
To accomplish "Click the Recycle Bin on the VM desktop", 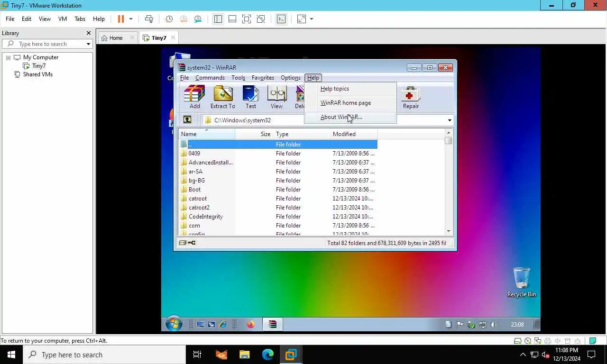I will (522, 282).
